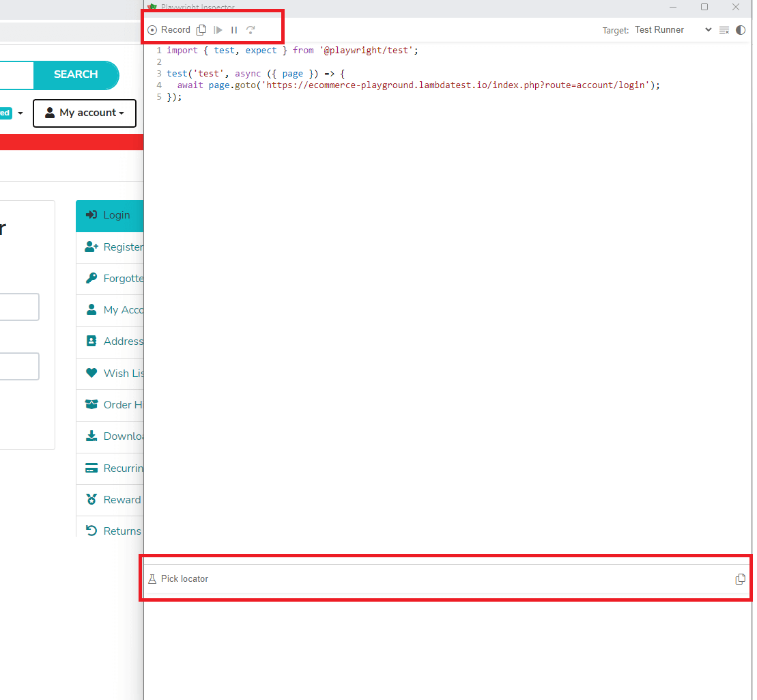This screenshot has width=757, height=700.
Task: Click the heart icon beside Wish List
Action: 91,373
